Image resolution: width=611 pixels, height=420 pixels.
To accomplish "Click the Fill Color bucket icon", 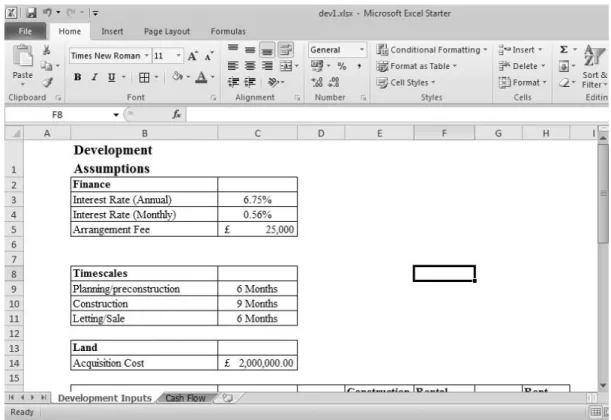I will pyautogui.click(x=178, y=77).
